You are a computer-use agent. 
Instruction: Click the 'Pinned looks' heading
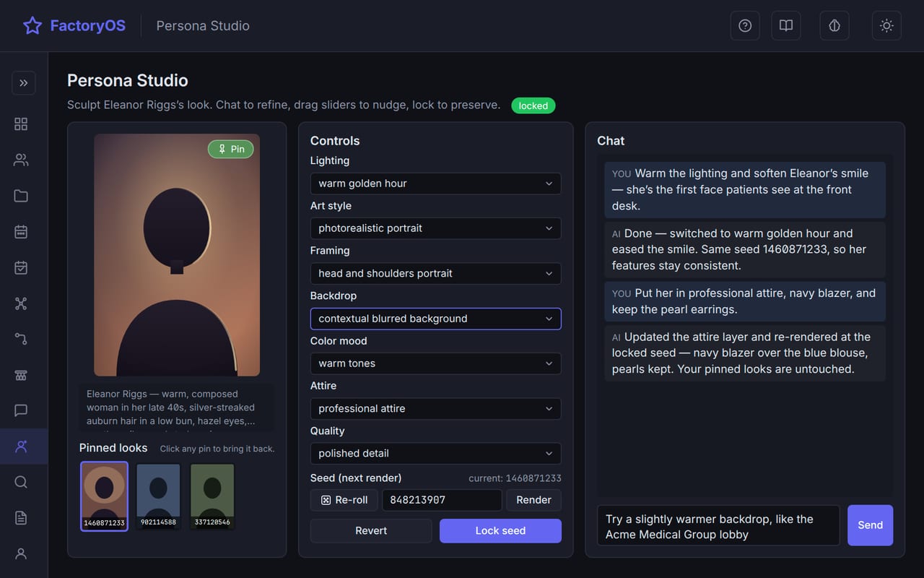point(113,448)
